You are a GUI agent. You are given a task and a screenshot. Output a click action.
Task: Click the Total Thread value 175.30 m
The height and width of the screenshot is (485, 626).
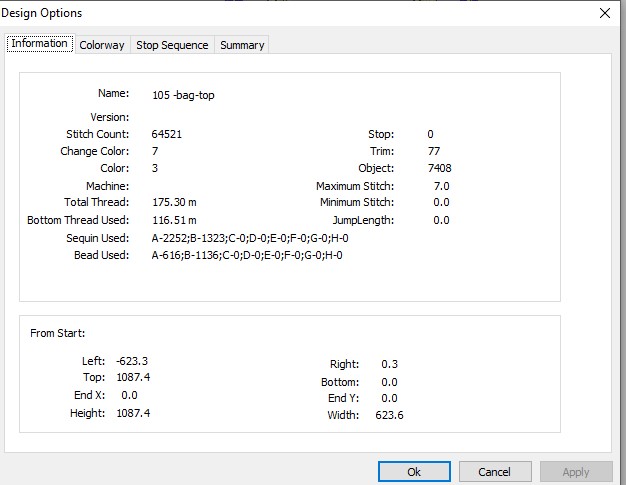pos(174,202)
